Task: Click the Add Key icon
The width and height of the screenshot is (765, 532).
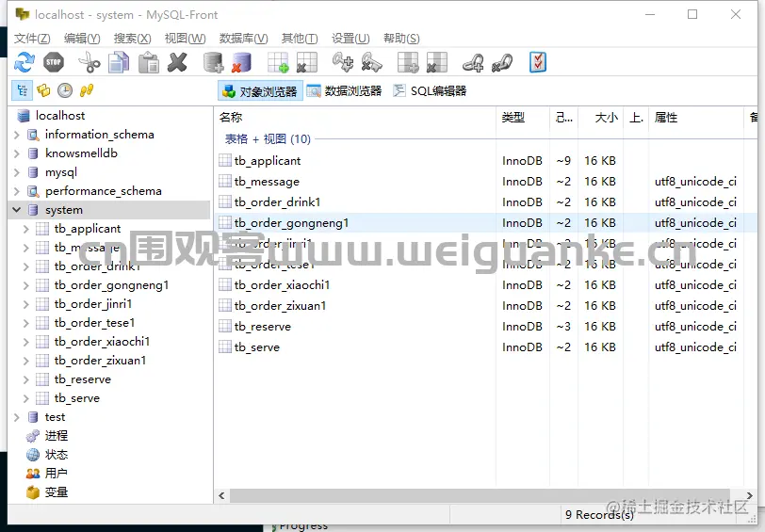Action: pos(343,62)
